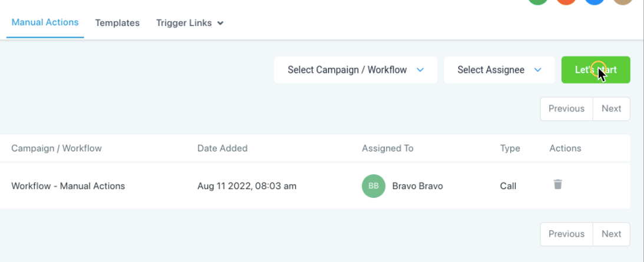Switch to the Templates tab
Image resolution: width=644 pixels, height=262 pixels.
coord(117,23)
